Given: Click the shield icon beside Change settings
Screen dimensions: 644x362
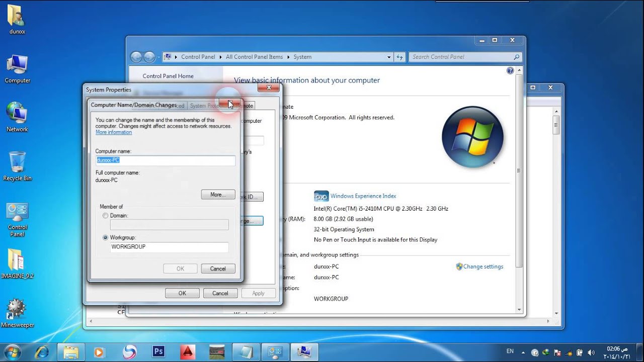Looking at the screenshot, I should pyautogui.click(x=459, y=266).
